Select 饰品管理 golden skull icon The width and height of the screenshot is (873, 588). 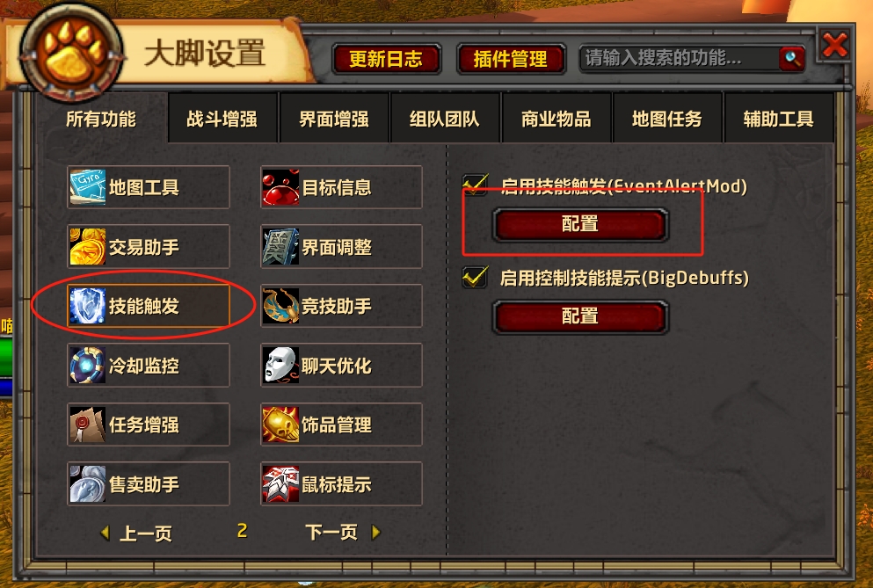(x=280, y=425)
